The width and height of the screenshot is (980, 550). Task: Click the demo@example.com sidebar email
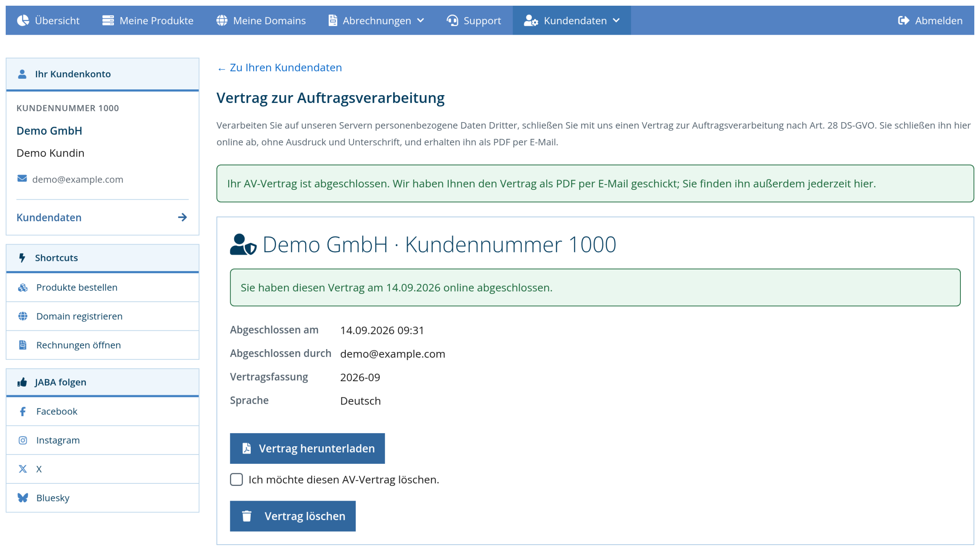pos(78,179)
